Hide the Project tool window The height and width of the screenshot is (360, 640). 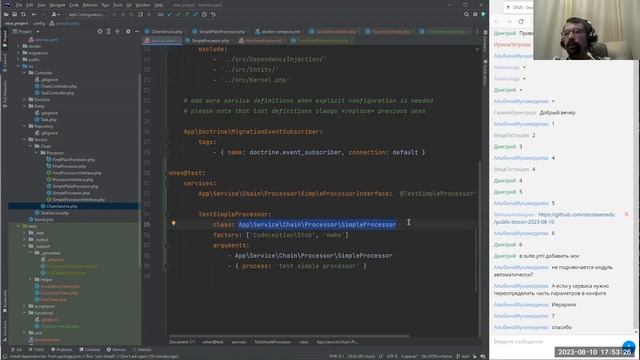pos(137,31)
